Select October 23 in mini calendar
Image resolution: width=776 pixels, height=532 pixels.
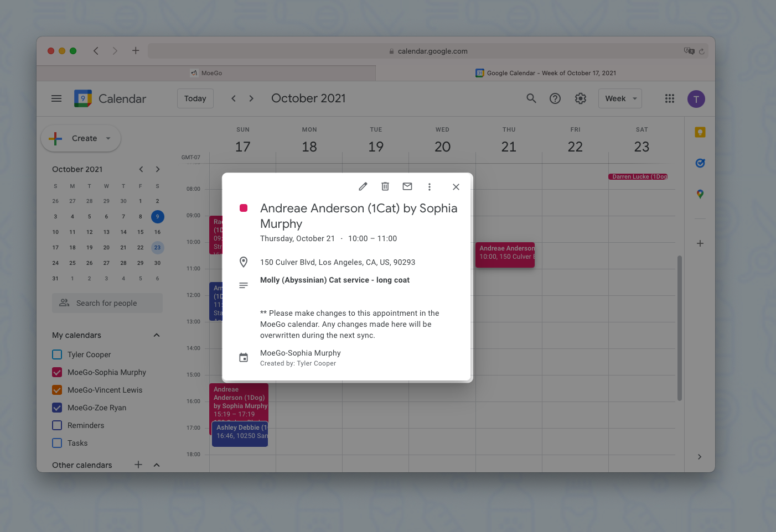coord(158,248)
